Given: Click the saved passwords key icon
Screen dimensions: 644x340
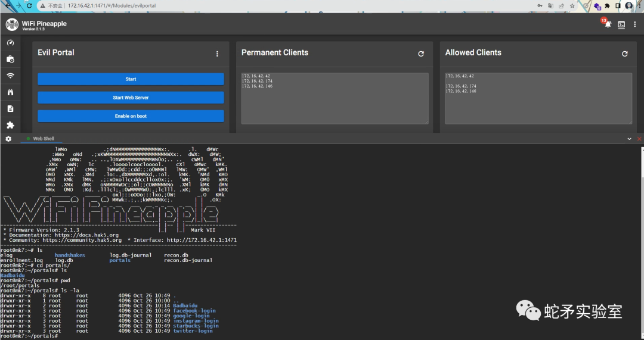Looking at the screenshot, I should coord(540,6).
